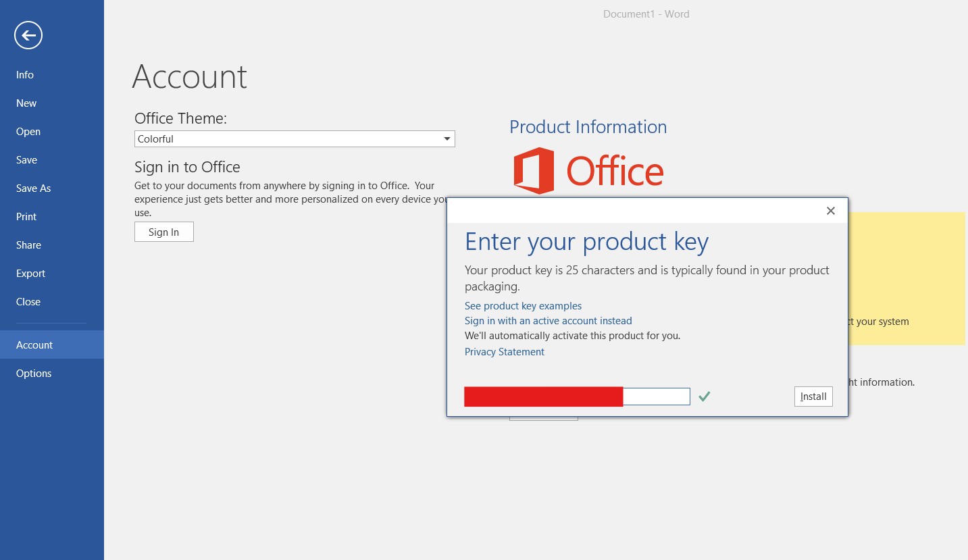Click Install to activate the product key
The height and width of the screenshot is (560, 968).
[x=813, y=397]
